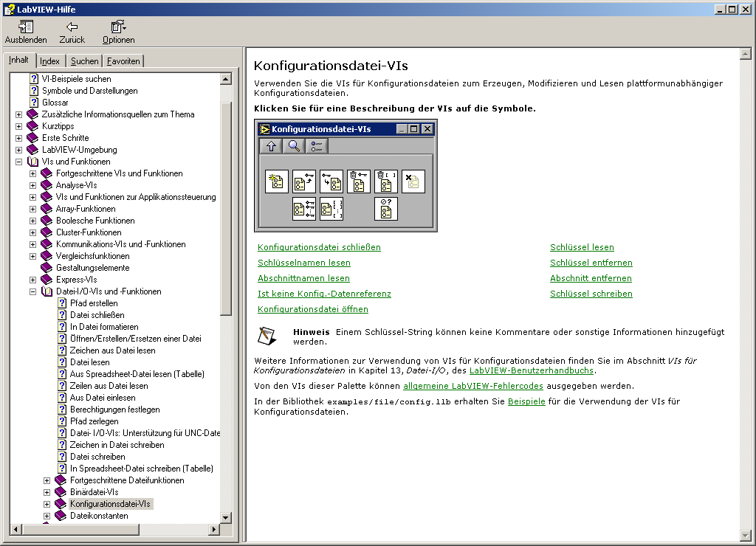Open the Beispiele link

tap(526, 401)
